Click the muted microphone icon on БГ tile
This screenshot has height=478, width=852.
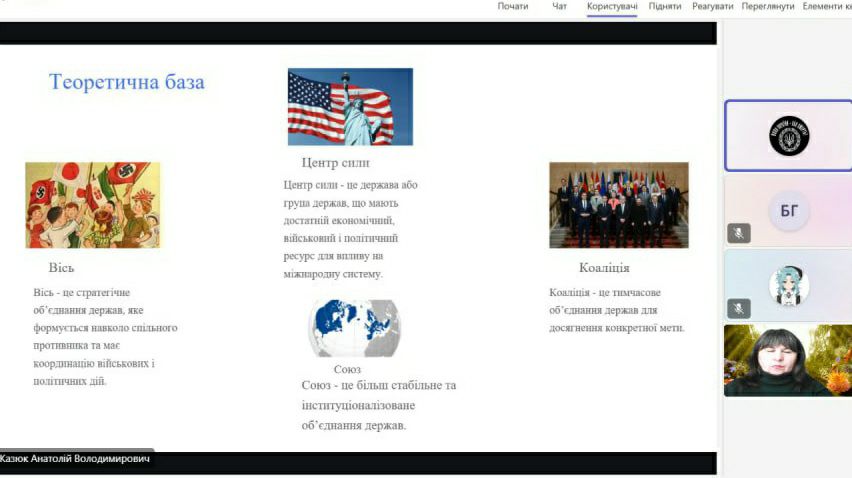pyautogui.click(x=739, y=233)
